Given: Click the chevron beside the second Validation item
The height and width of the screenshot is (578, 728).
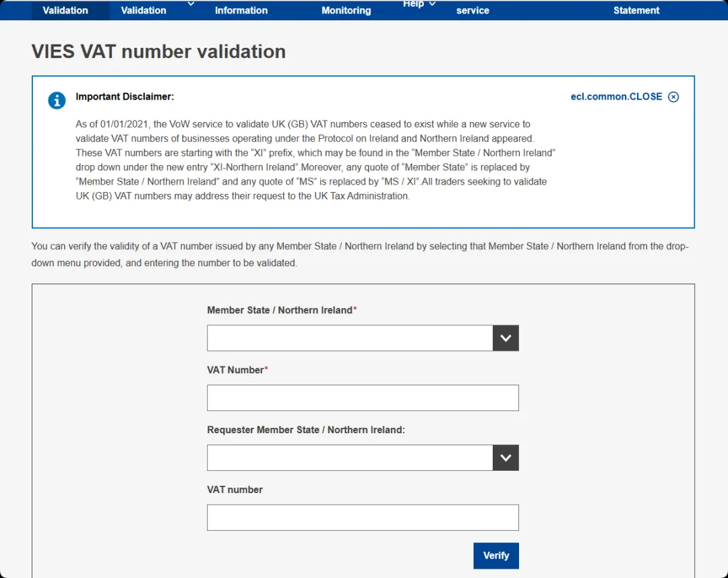Looking at the screenshot, I should pyautogui.click(x=191, y=4).
